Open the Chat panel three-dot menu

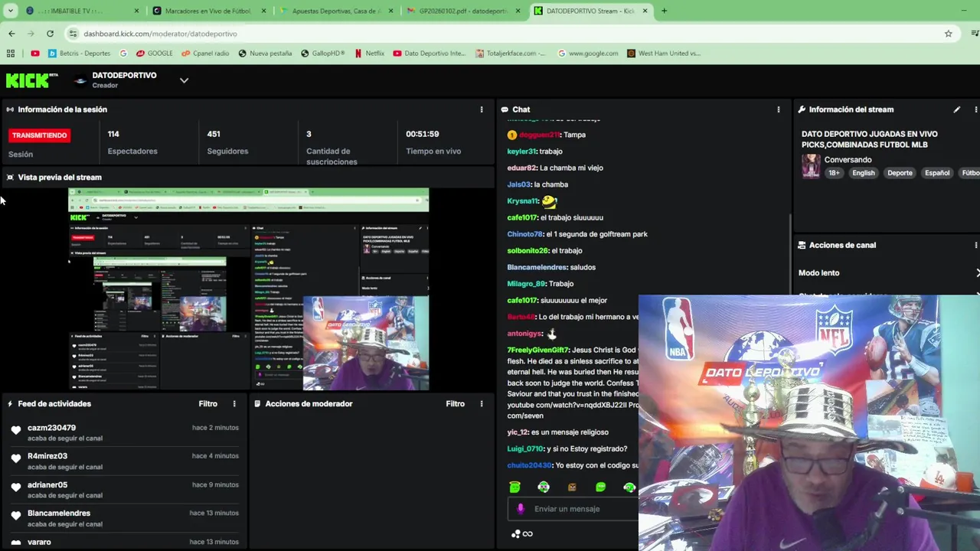(x=778, y=109)
